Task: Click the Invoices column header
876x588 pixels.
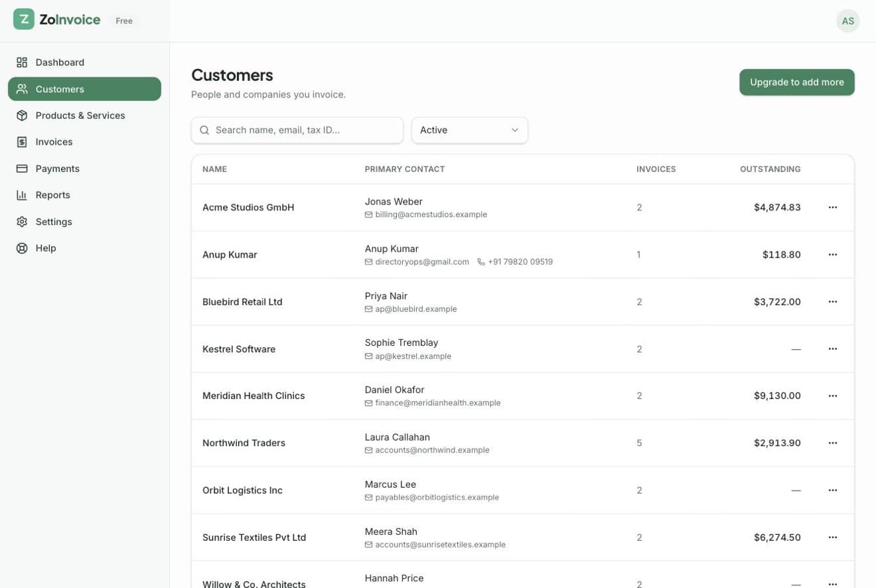Action: pyautogui.click(x=656, y=169)
